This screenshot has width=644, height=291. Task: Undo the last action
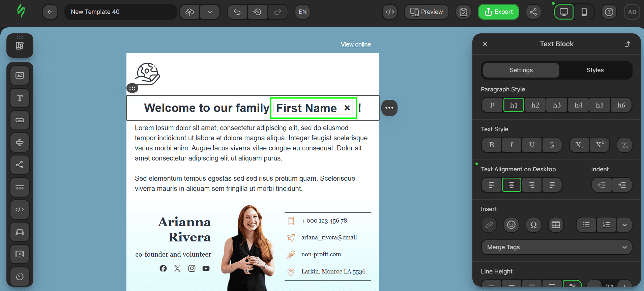237,12
